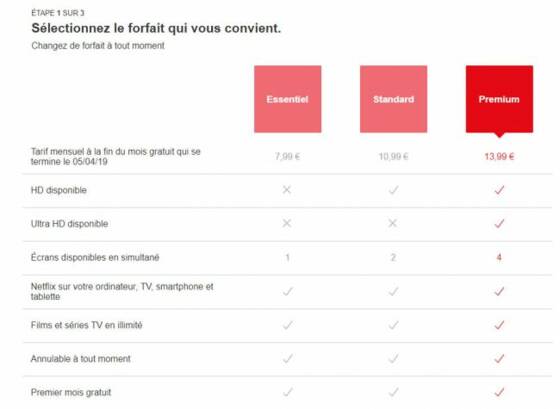Click the 7,99 € Essentiel price
The width and height of the screenshot is (560, 409).
(x=287, y=156)
